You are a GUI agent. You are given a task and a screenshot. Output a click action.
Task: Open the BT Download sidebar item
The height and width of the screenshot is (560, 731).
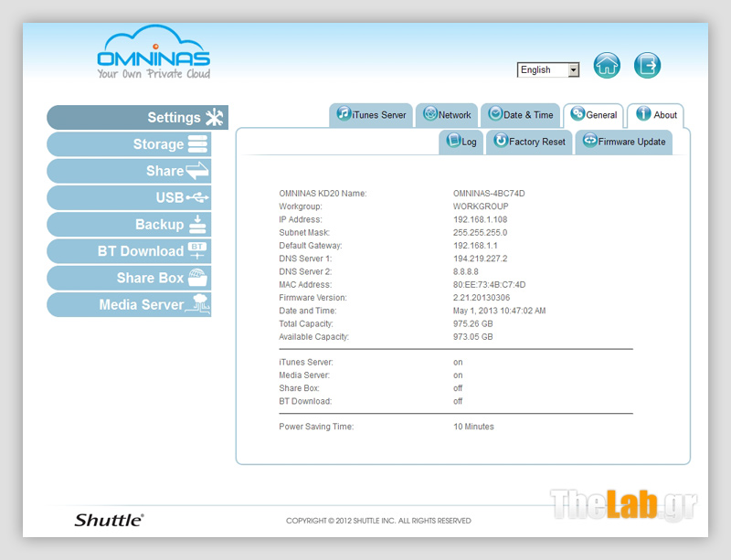(x=129, y=251)
